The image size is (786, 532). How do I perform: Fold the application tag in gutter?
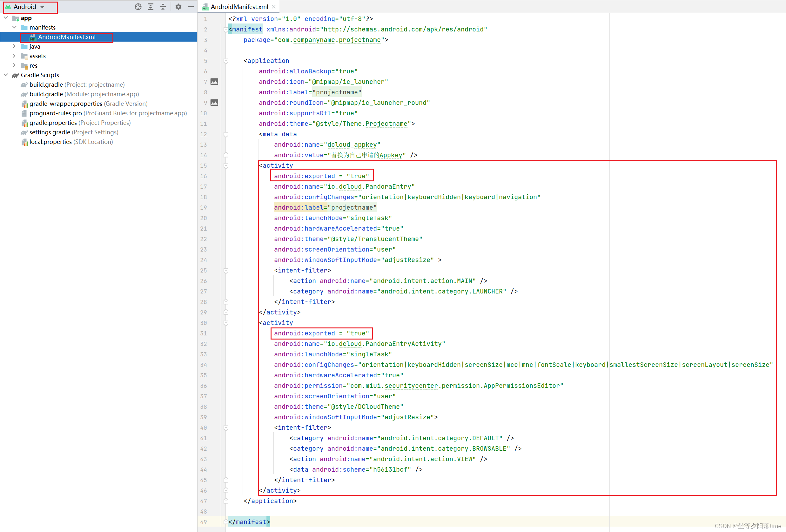tap(226, 61)
